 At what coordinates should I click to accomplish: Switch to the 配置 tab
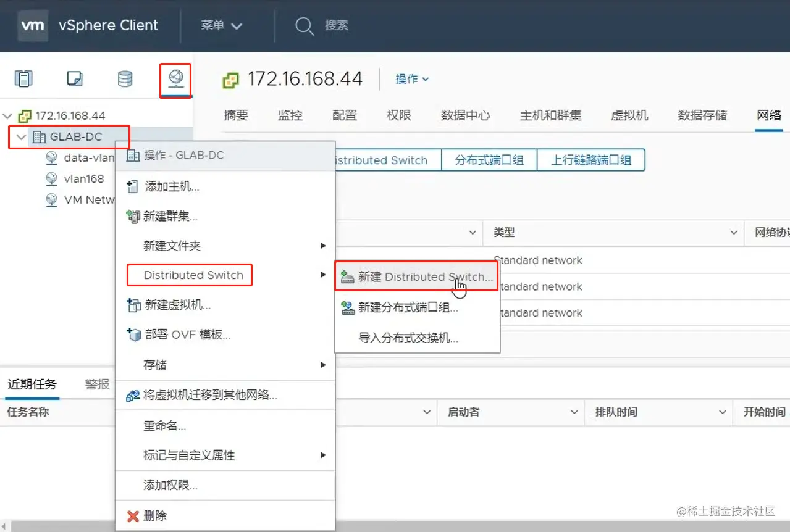pos(344,115)
